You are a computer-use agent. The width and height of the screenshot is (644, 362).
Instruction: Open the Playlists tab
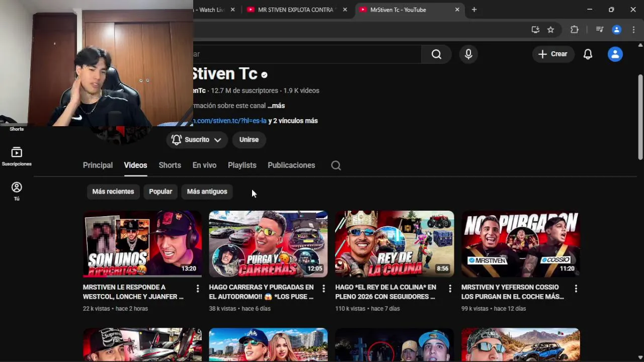(242, 165)
